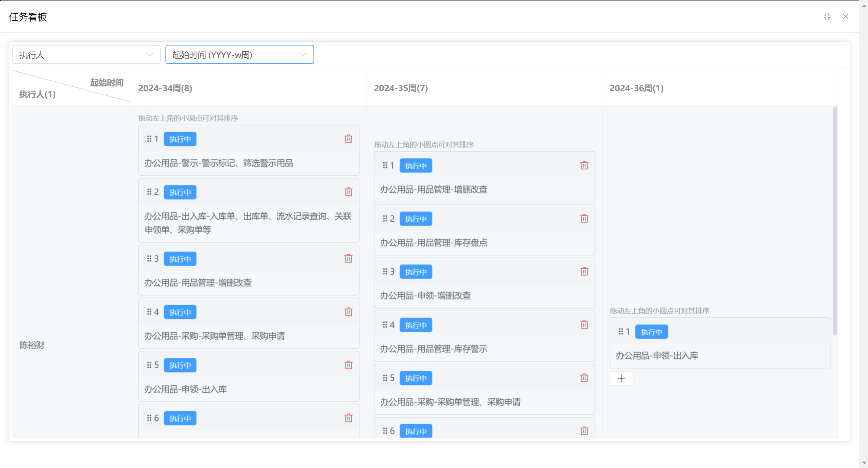This screenshot has height=468, width=868.
Task: Click the board's vertical scrollbar thumb
Action: pos(835,220)
